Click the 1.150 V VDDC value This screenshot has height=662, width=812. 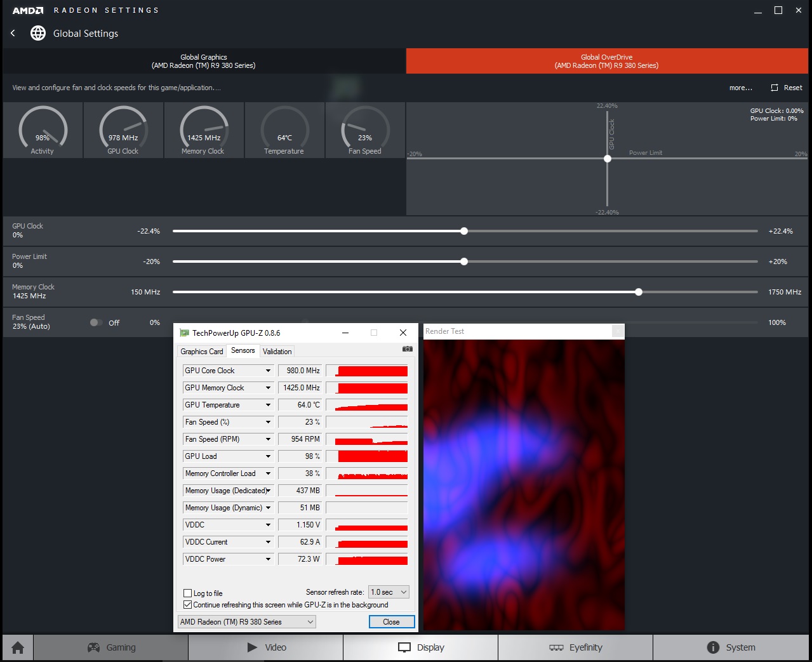(300, 525)
